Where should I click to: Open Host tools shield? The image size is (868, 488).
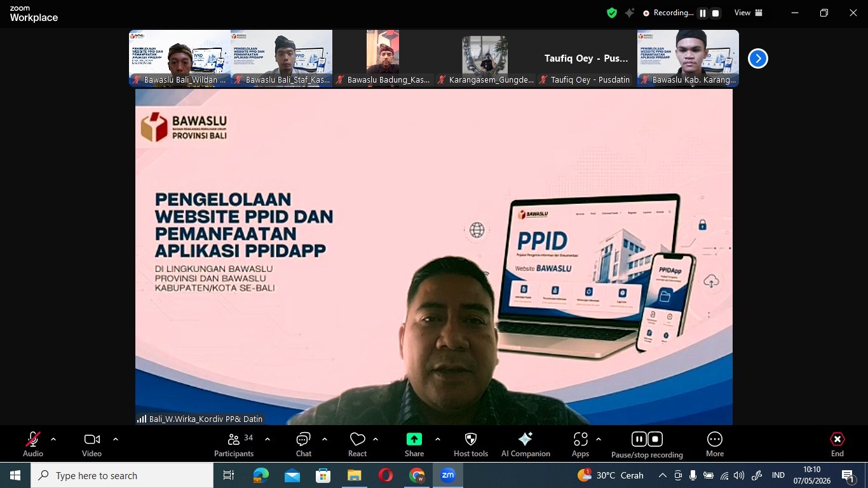[x=471, y=444]
